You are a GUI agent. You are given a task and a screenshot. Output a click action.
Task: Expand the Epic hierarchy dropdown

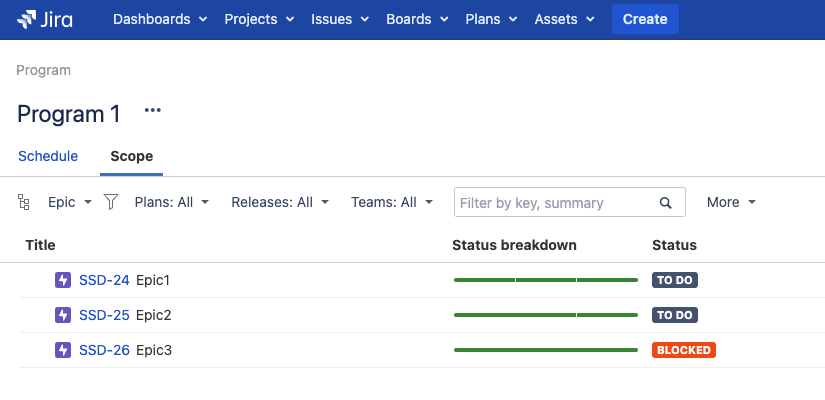click(x=70, y=202)
